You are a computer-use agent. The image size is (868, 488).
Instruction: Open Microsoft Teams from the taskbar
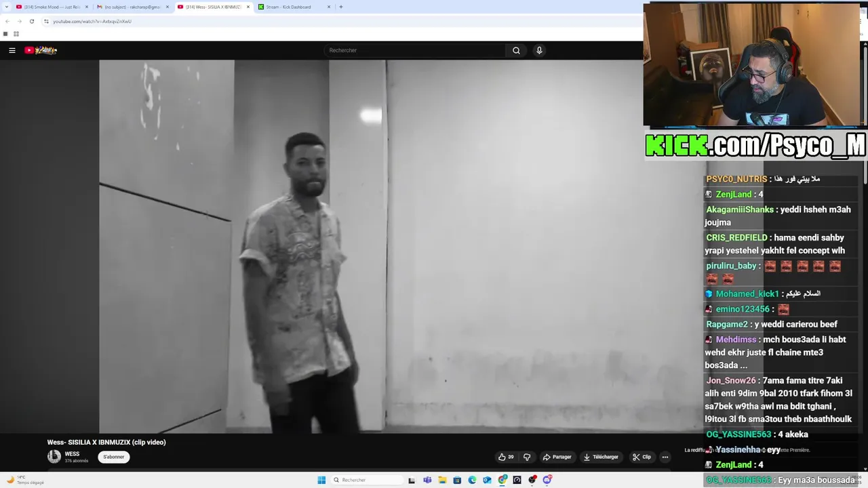click(427, 480)
